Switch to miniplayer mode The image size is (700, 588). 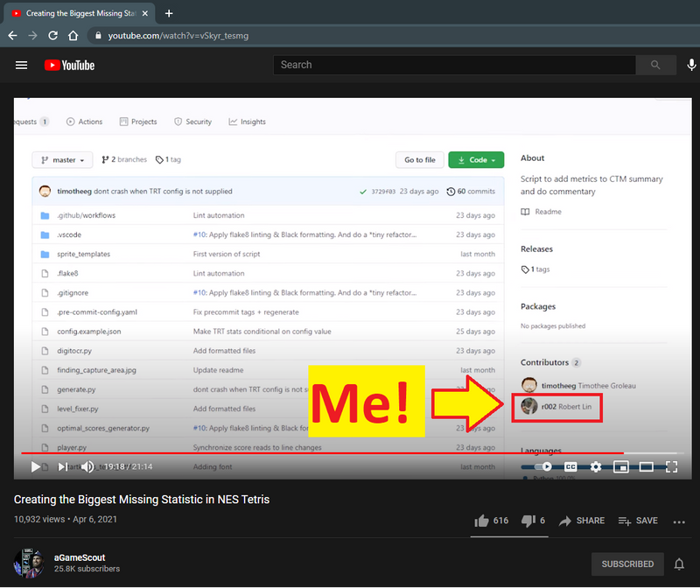621,466
